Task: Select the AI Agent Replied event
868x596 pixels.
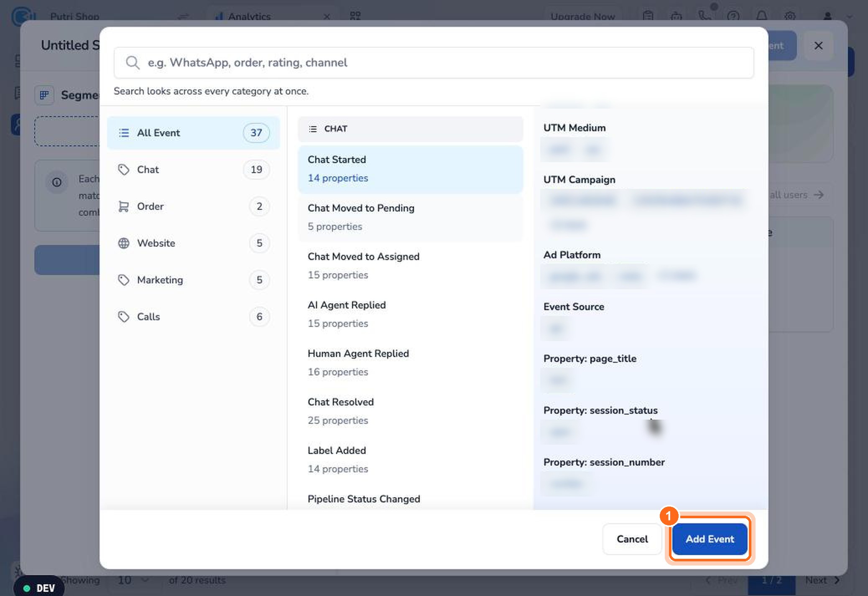Action: (410, 314)
